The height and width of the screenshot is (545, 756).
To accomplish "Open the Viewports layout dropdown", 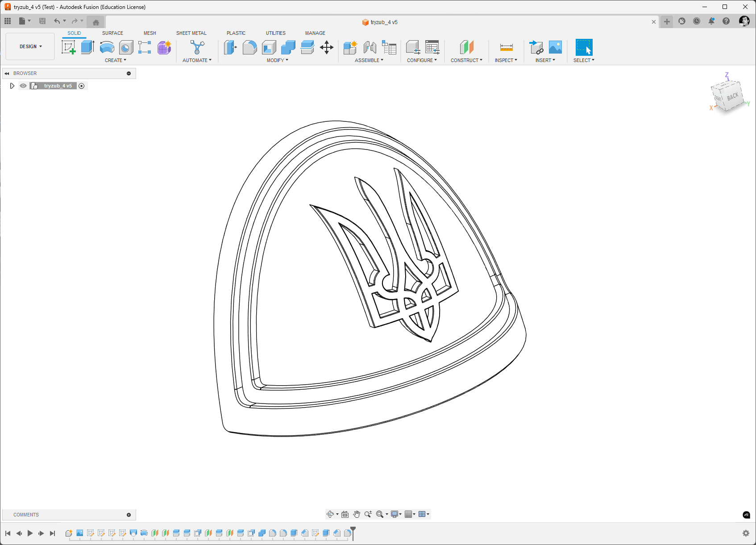I will tap(424, 514).
